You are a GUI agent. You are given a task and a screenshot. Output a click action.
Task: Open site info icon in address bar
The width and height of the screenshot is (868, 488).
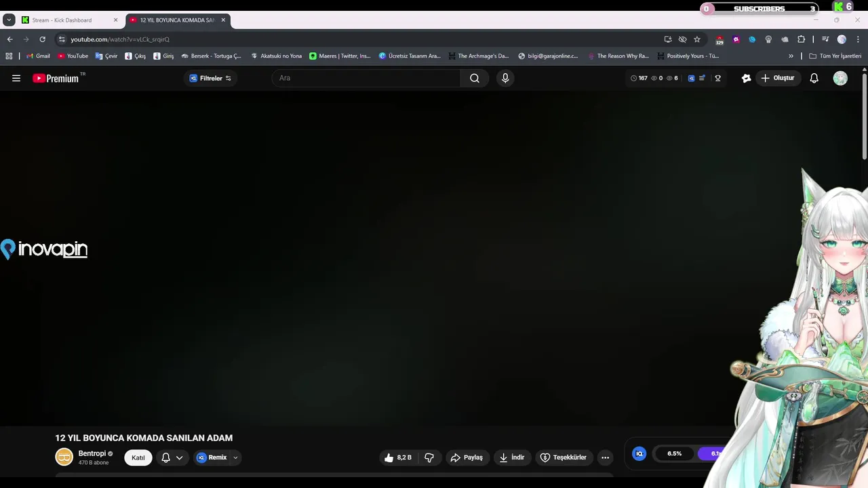(62, 39)
